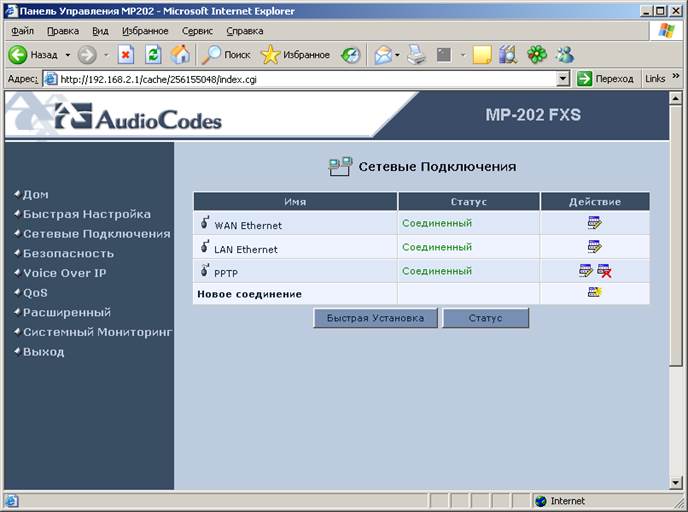Open Voice Over IP in sidebar

tap(64, 273)
